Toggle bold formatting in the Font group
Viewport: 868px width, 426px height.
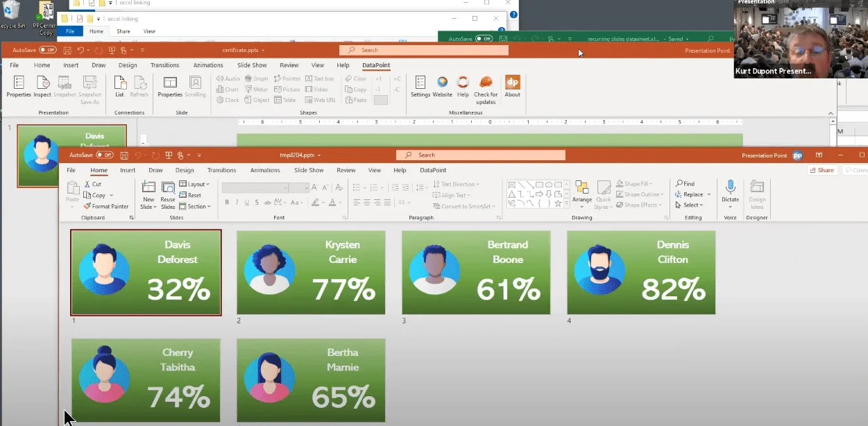[x=227, y=201]
